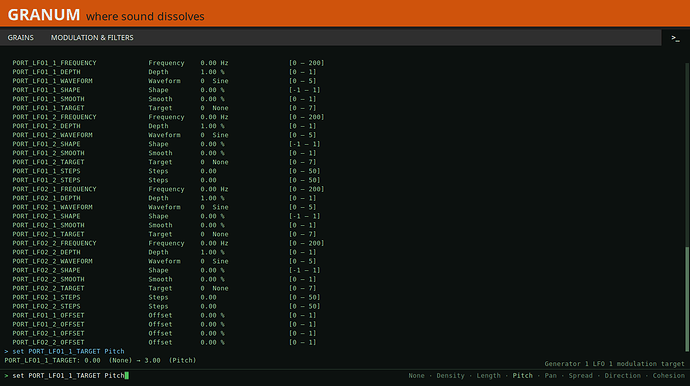Click the '0 None' value of PORT_LFO2_2_TARGET
This screenshot has width=690, height=386.
click(214, 288)
